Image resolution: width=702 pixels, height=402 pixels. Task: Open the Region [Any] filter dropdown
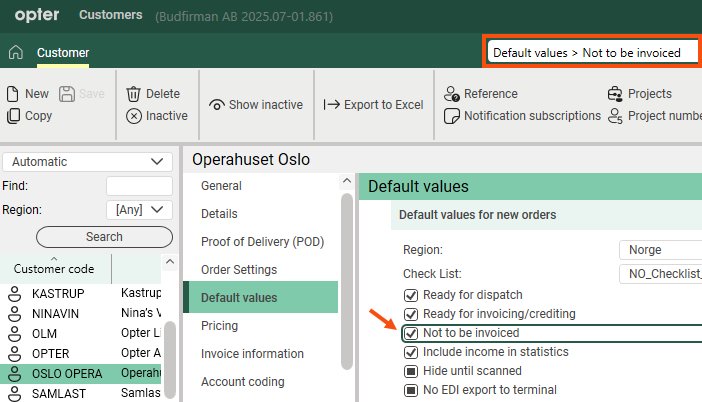point(139,209)
